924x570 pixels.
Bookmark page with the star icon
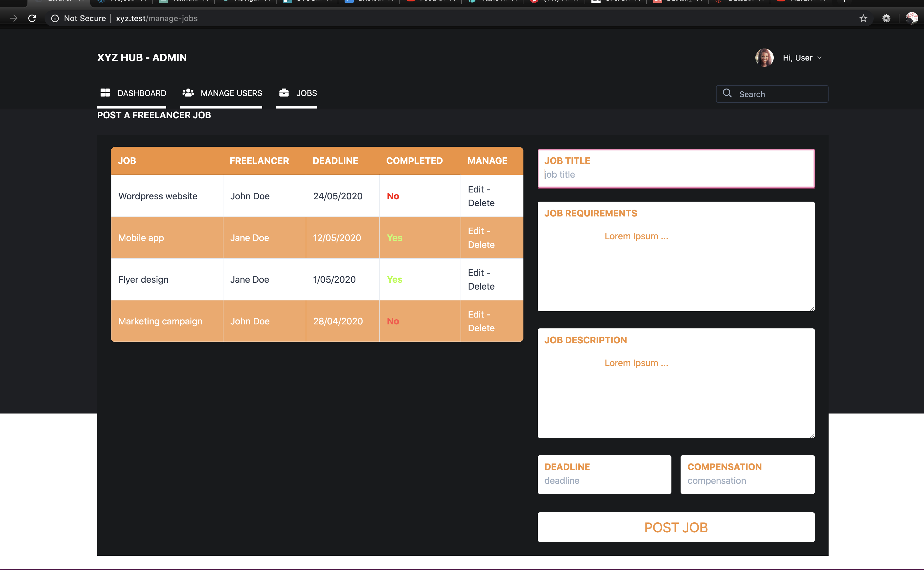[863, 18]
